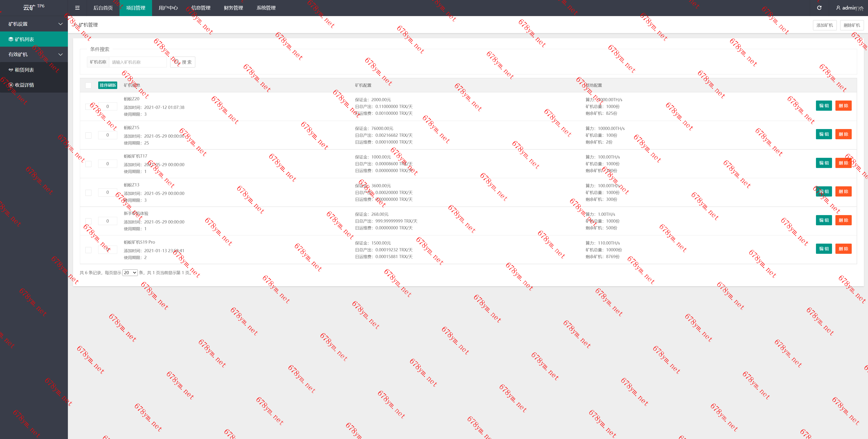Click the 租赁列表 link icon
This screenshot has width=868, height=439.
pyautogui.click(x=11, y=70)
